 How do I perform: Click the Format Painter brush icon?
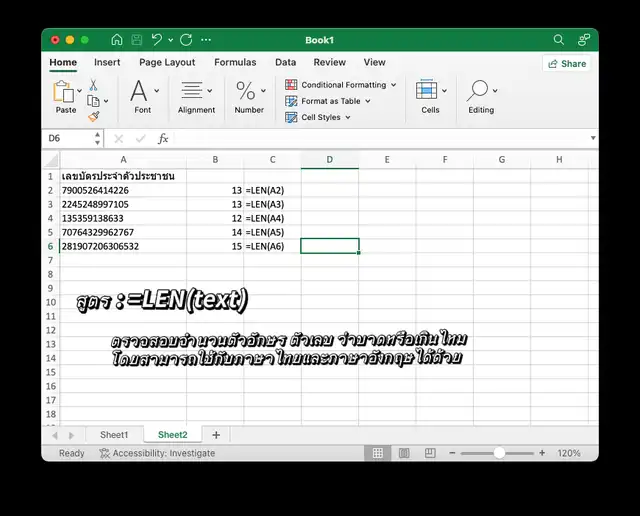coord(93,116)
